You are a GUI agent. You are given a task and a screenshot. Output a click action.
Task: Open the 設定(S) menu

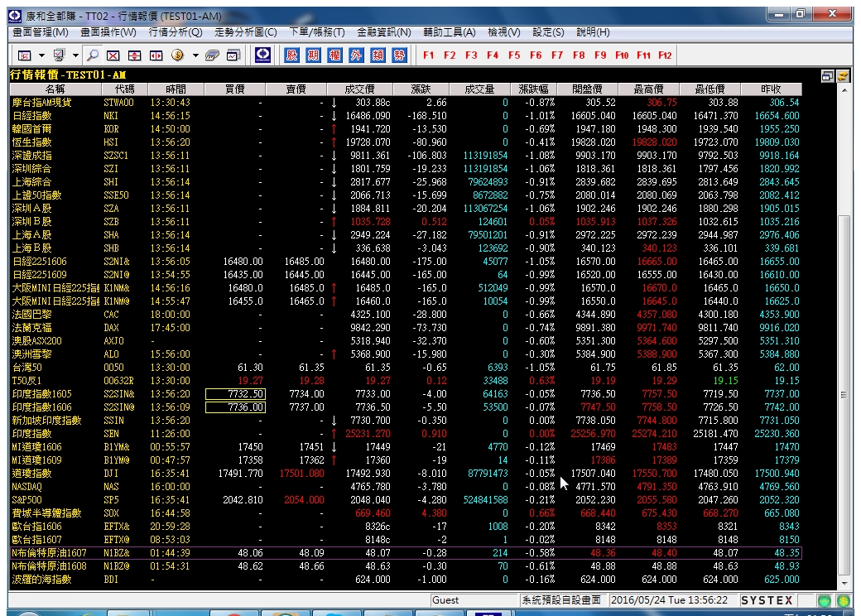(x=548, y=32)
